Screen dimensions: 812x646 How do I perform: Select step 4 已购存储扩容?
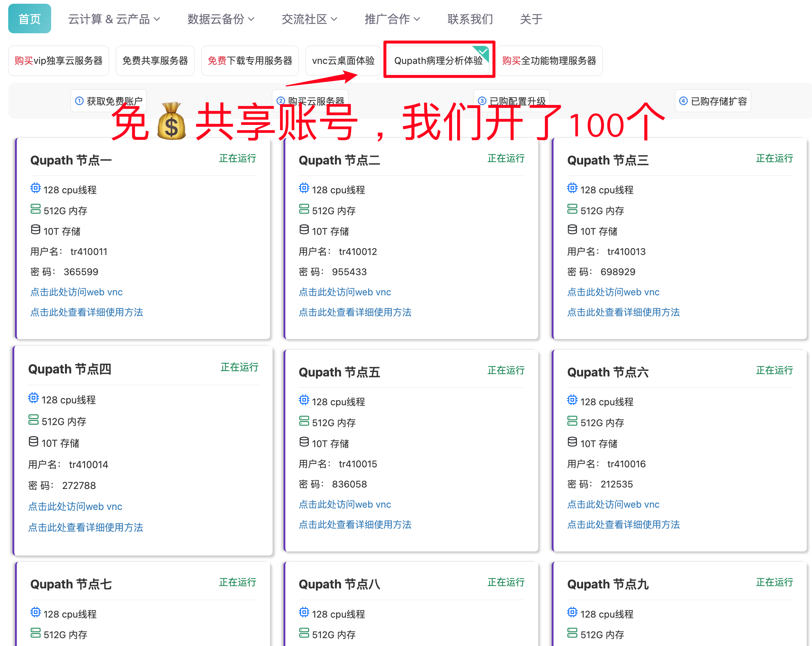point(713,101)
